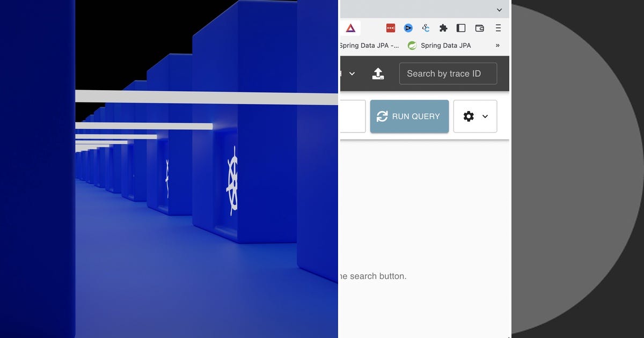The width and height of the screenshot is (644, 338).
Task: Open the 1Password extension icon
Action: tap(390, 27)
